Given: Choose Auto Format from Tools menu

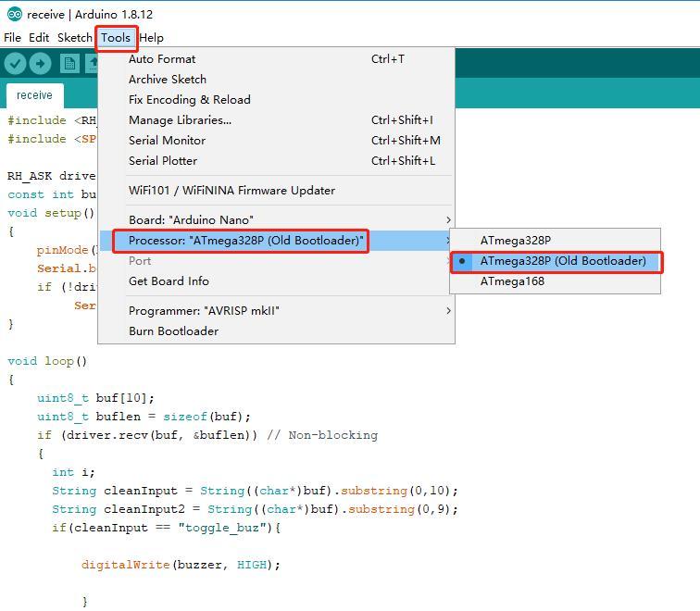Looking at the screenshot, I should (276, 59).
